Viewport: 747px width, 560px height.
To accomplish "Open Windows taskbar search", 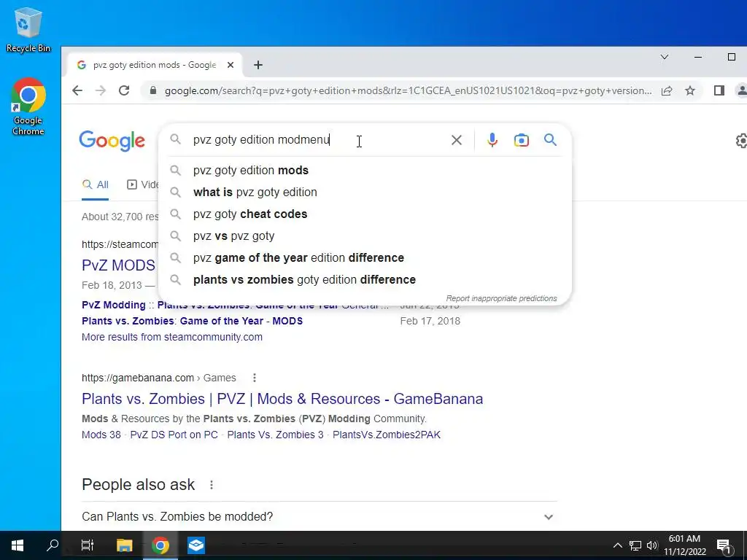I will click(53, 545).
